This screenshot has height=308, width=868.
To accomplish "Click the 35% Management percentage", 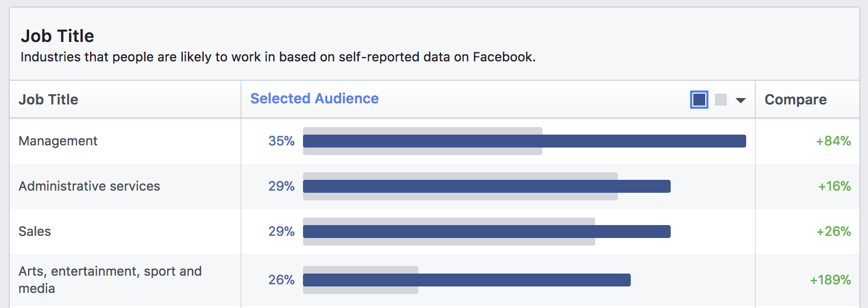I will pyautogui.click(x=281, y=141).
